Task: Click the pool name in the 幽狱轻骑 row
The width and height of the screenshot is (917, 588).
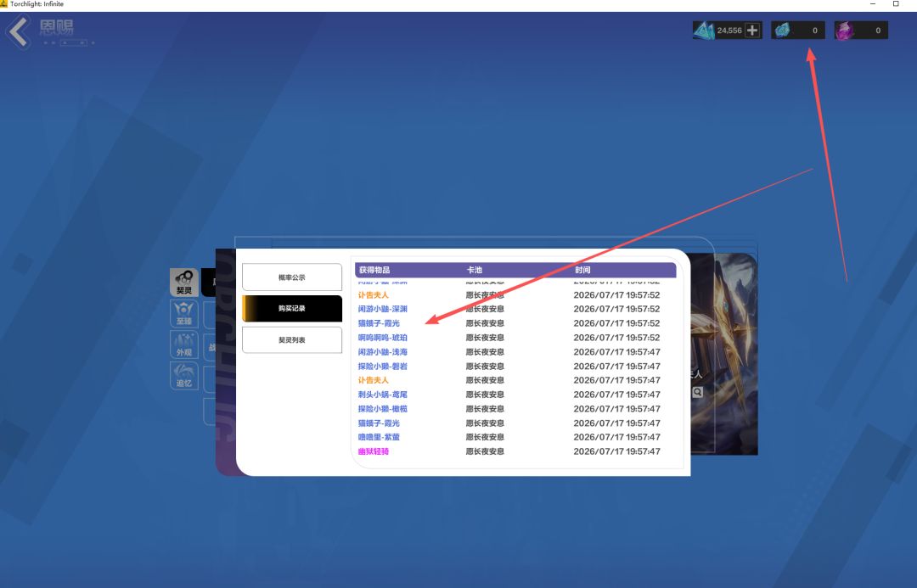Action: 485,451
